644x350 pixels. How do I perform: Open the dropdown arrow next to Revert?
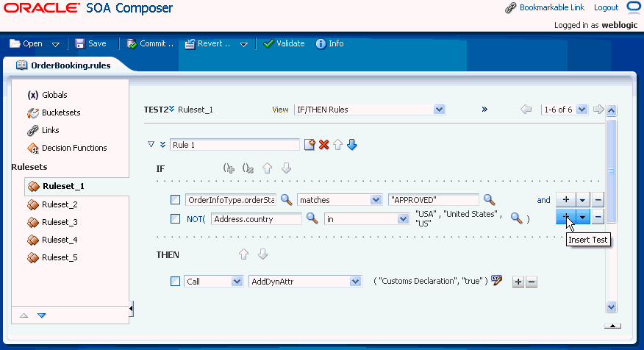click(x=243, y=44)
